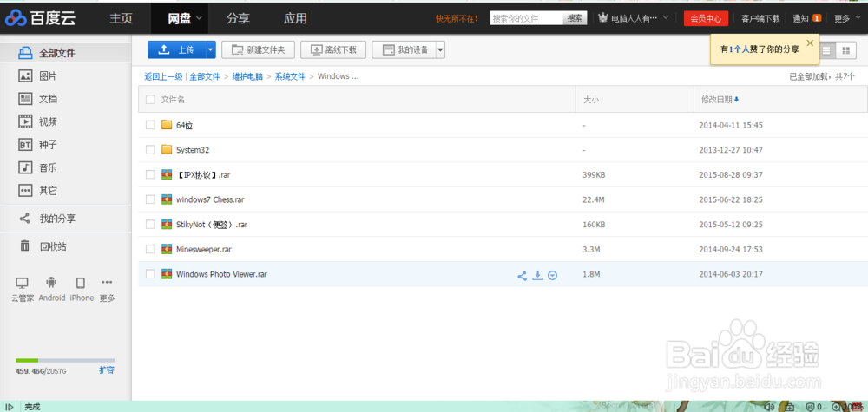This screenshot has height=412, width=868.
Task: Click the storage usage progress bar
Action: tap(65, 360)
